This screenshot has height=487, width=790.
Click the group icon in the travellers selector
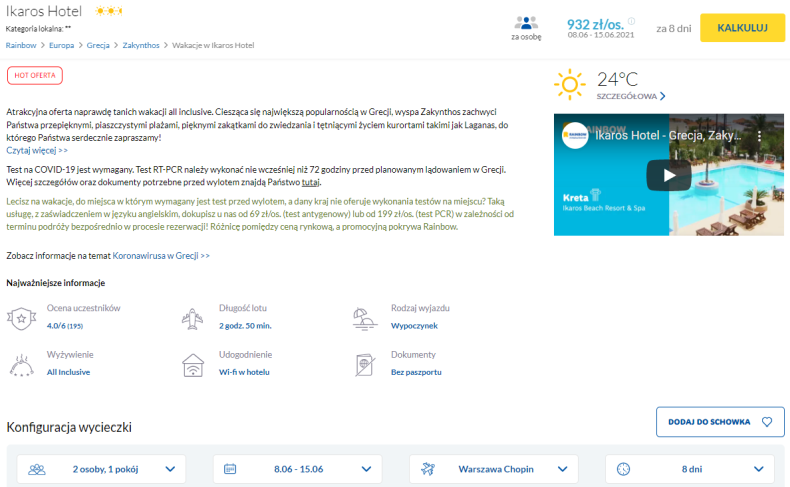(37, 469)
